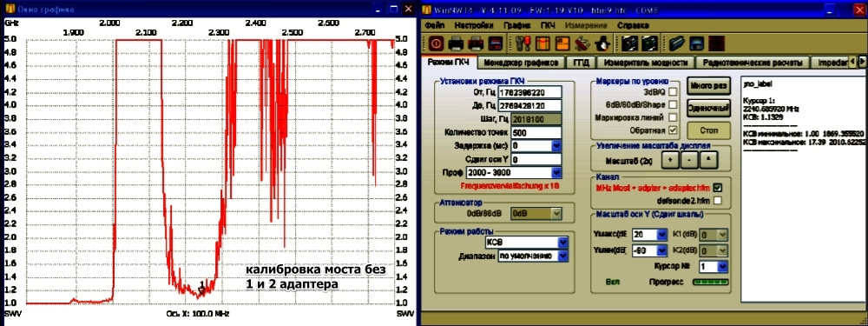This screenshot has width=868, height=326.
Task: Click the green Прогресс progress bar
Action: (710, 283)
